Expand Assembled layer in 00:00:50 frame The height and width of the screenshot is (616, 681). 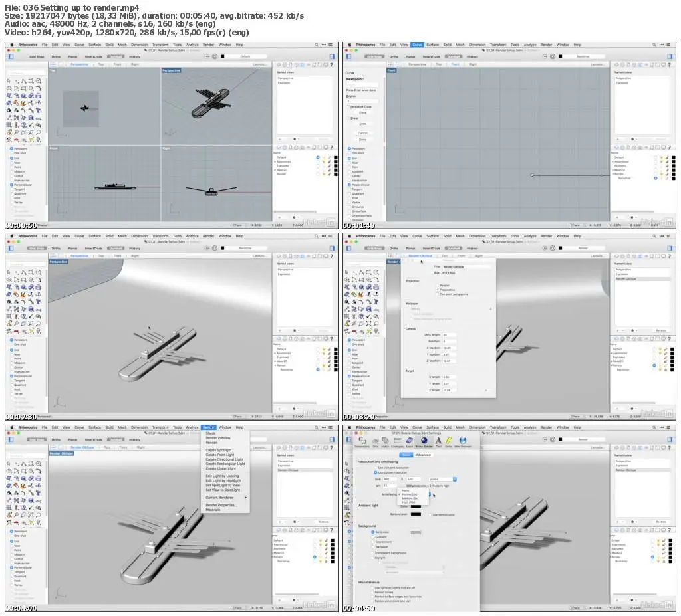click(x=275, y=162)
